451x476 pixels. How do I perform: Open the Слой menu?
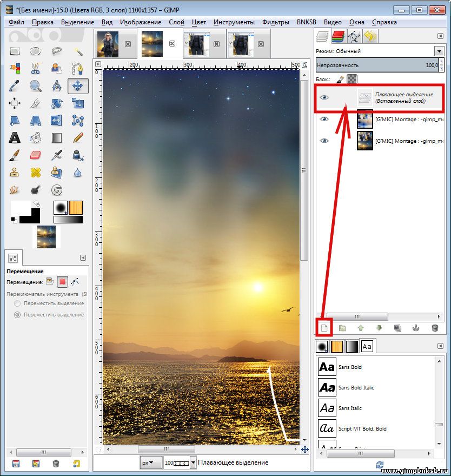(x=176, y=22)
